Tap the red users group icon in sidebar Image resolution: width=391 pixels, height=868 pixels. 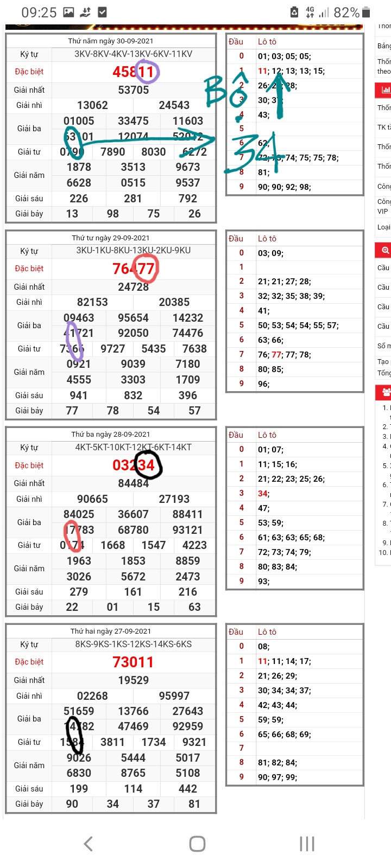pos(386,392)
